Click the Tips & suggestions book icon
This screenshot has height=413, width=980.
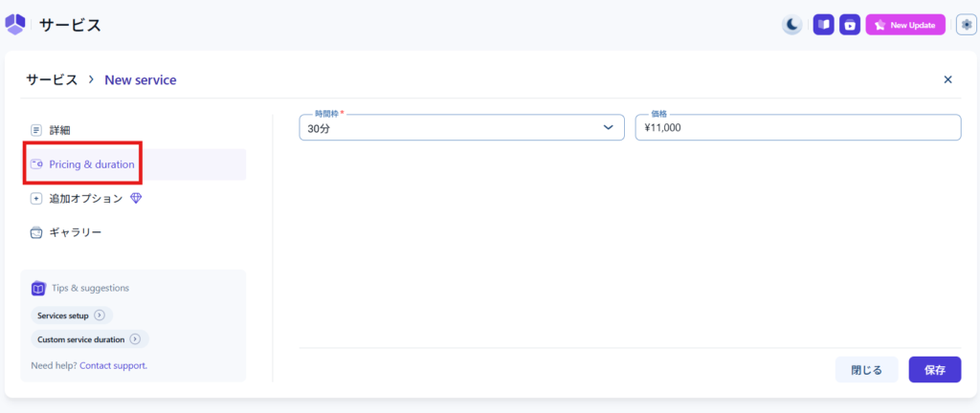tap(38, 288)
